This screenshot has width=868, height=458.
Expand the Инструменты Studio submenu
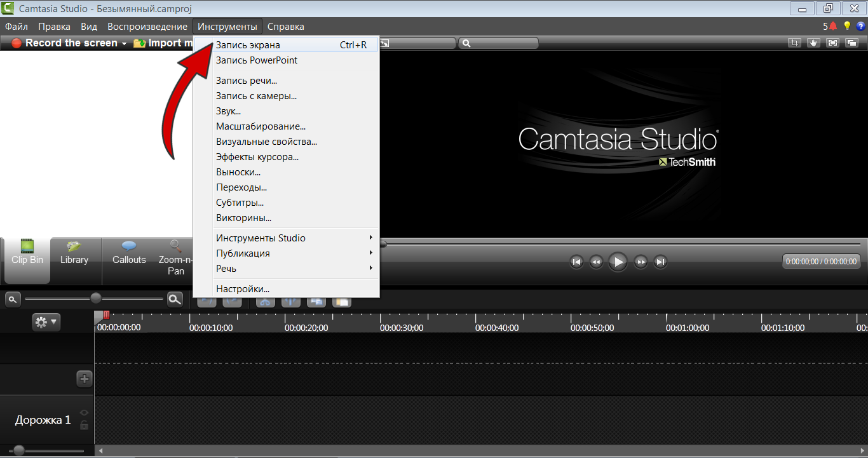point(287,238)
